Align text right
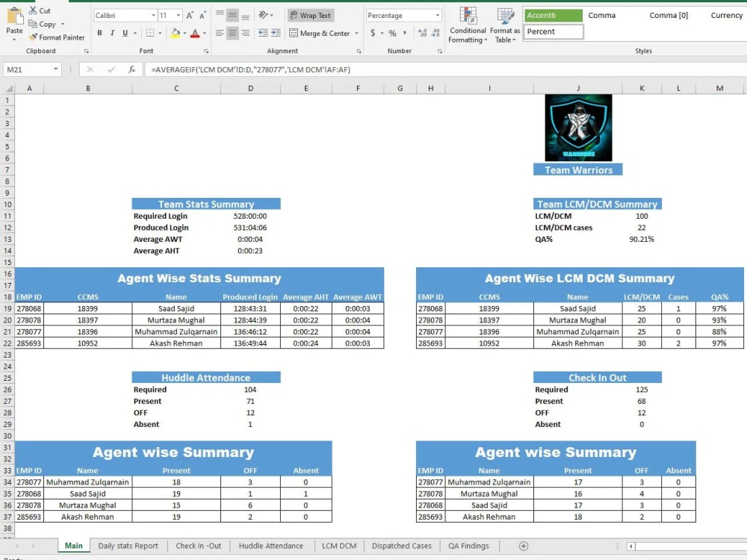Screen dimensions: 747x560 pos(245,33)
